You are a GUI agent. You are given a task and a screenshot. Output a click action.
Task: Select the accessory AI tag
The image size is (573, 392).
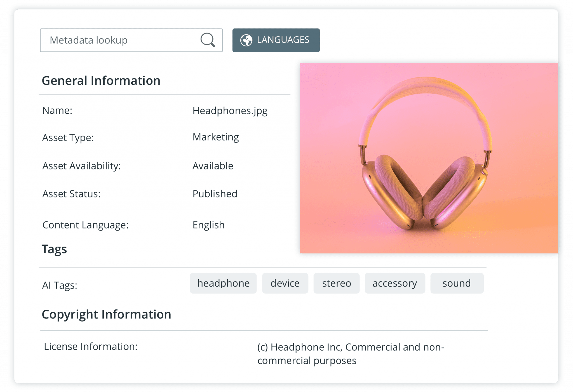coord(394,283)
